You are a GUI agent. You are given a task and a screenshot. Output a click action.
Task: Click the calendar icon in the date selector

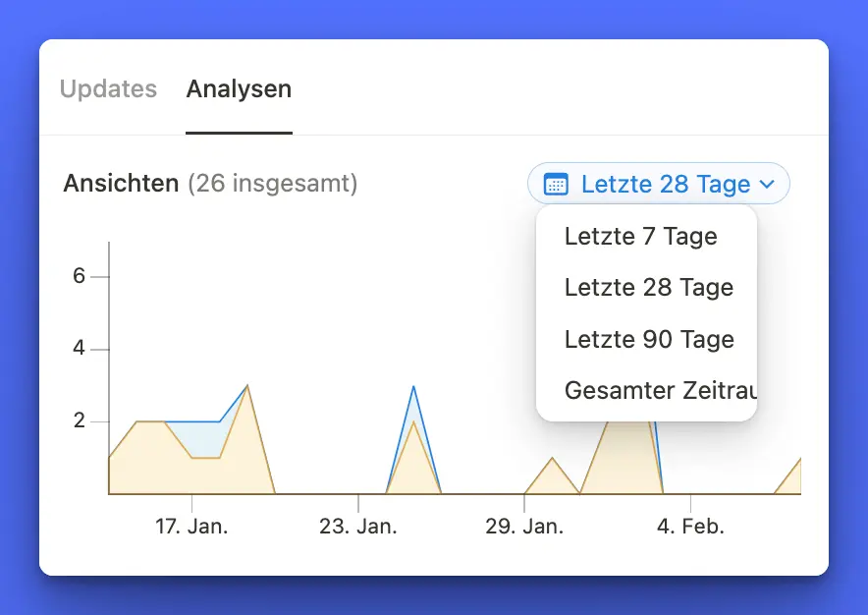556,184
